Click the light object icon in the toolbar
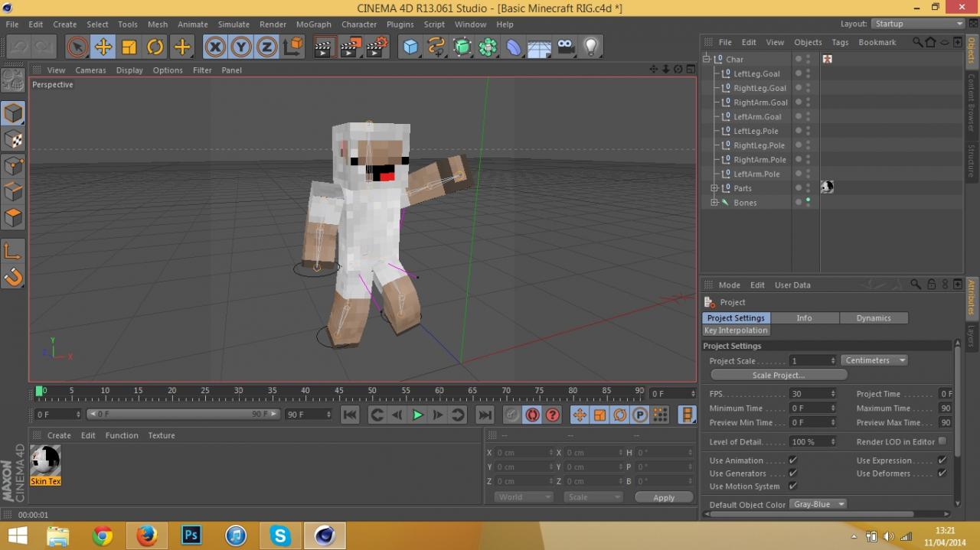Viewport: 980px width, 550px height. [x=591, y=47]
